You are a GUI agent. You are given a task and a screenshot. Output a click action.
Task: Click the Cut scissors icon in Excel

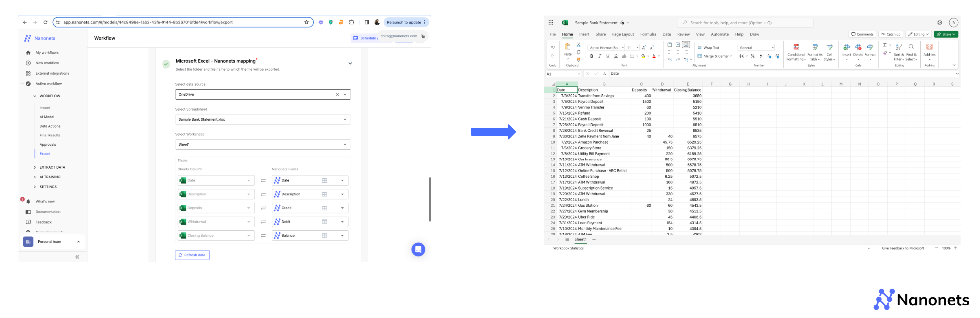(578, 45)
